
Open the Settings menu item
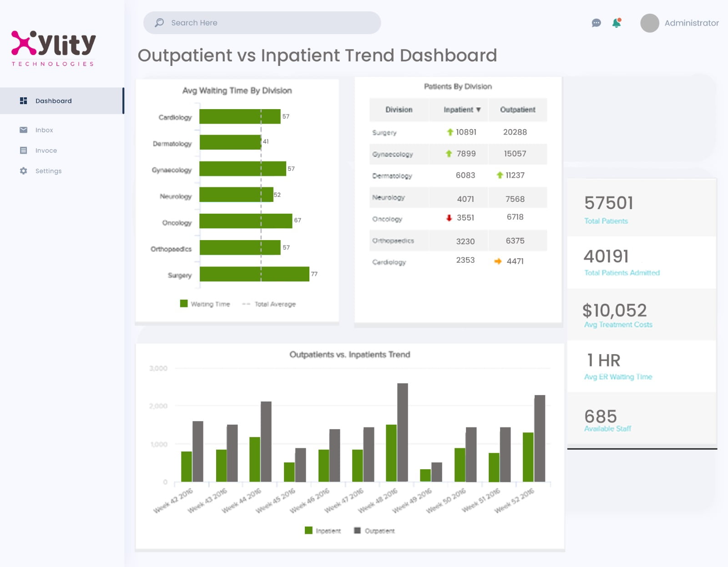click(x=48, y=171)
